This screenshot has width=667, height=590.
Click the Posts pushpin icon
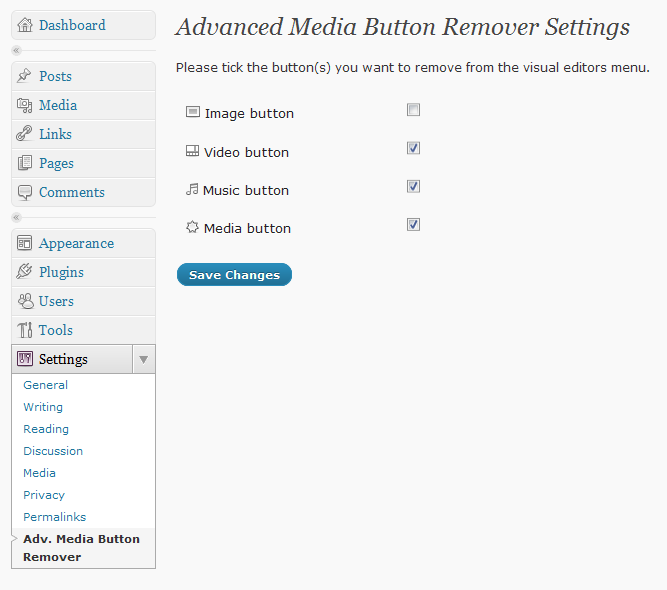pos(26,76)
